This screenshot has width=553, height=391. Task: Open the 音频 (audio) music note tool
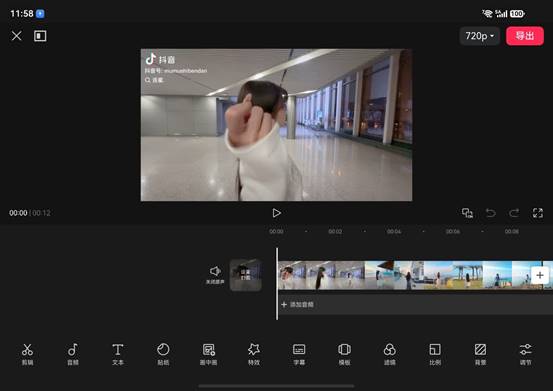tap(73, 354)
